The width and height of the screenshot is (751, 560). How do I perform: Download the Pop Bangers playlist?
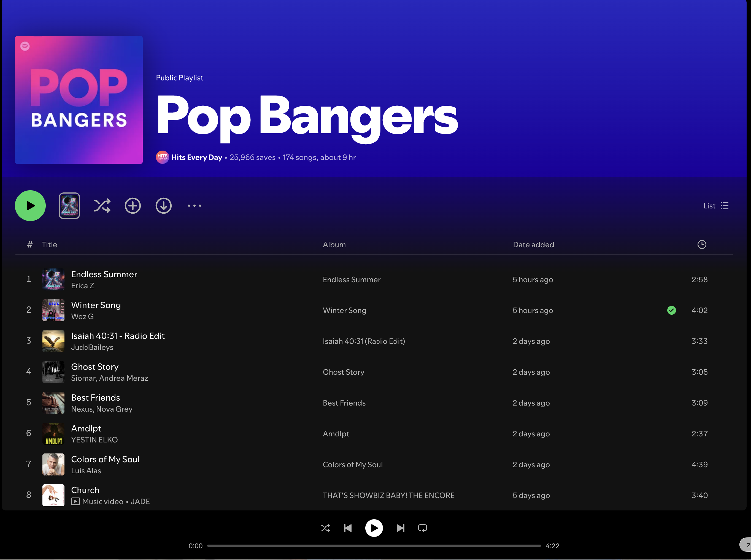[x=163, y=206]
